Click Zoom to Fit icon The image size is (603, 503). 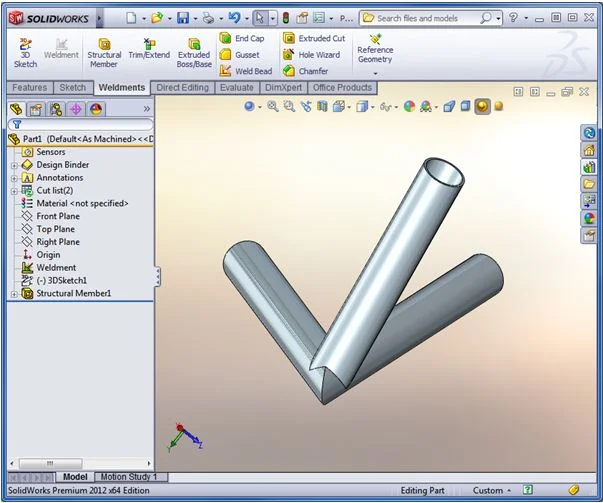[x=273, y=107]
